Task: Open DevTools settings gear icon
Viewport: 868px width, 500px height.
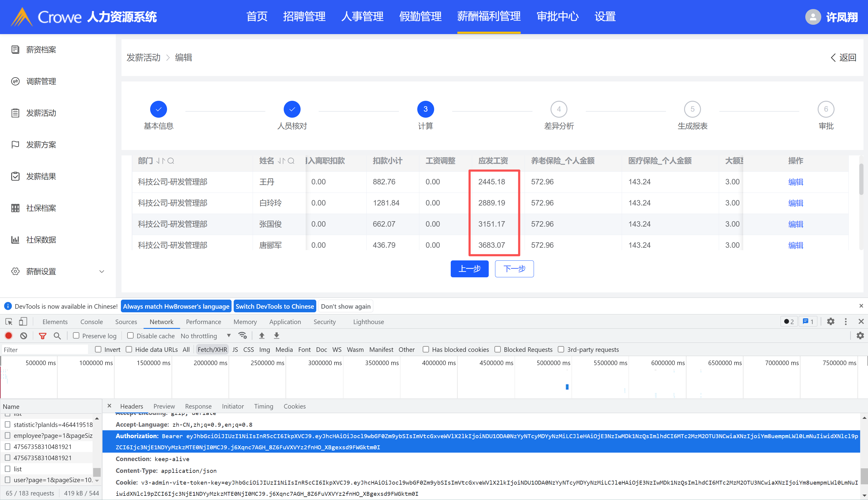Action: click(831, 322)
